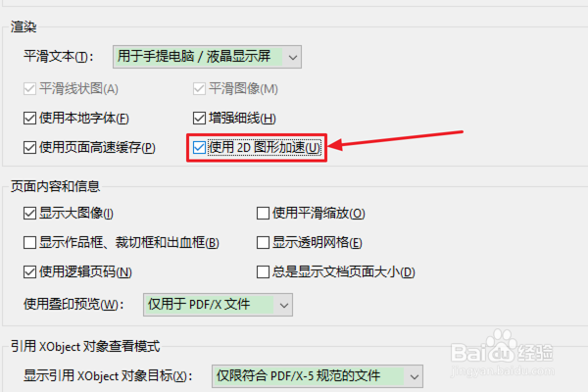
Task: Toggle 使用逻辑页码 checkbox
Action: [29, 271]
